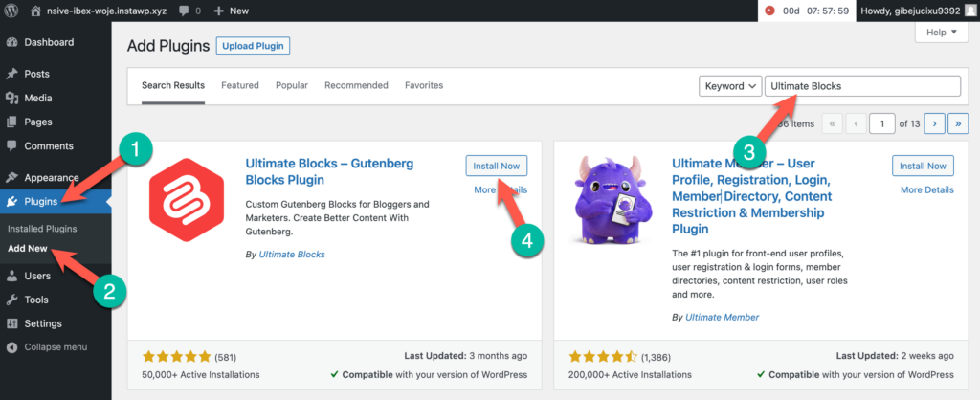Open comments bubble in admin bar
Image resolution: width=980 pixels, height=400 pixels.
185,11
